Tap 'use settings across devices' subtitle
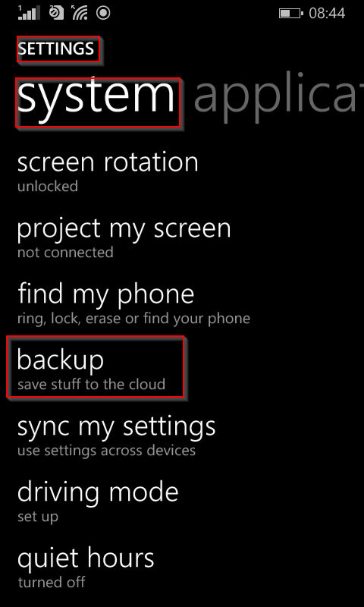The image size is (364, 607). point(106,451)
